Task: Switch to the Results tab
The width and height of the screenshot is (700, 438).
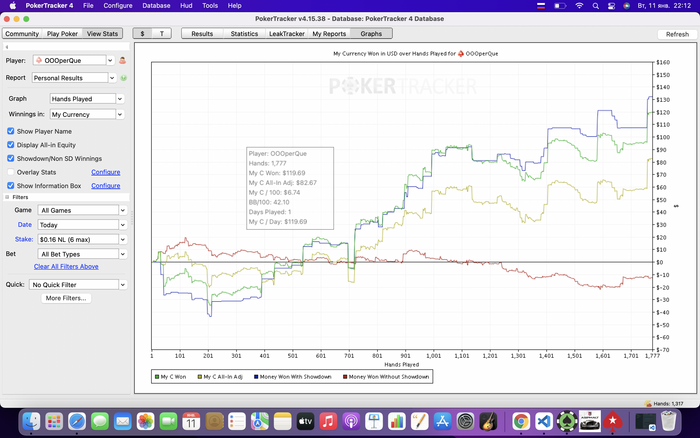Action: 202,33
